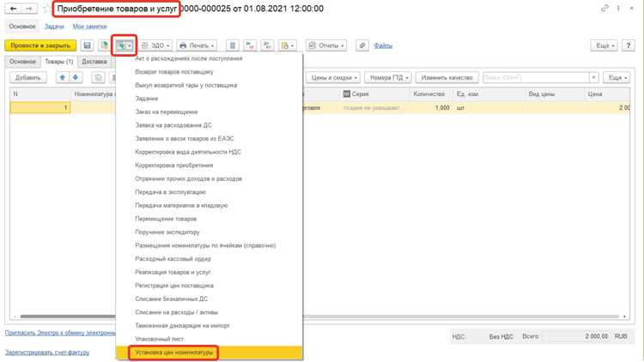This screenshot has height=362, width=644.
Task: Expand the ЭДО dropdown
Action: (155, 45)
